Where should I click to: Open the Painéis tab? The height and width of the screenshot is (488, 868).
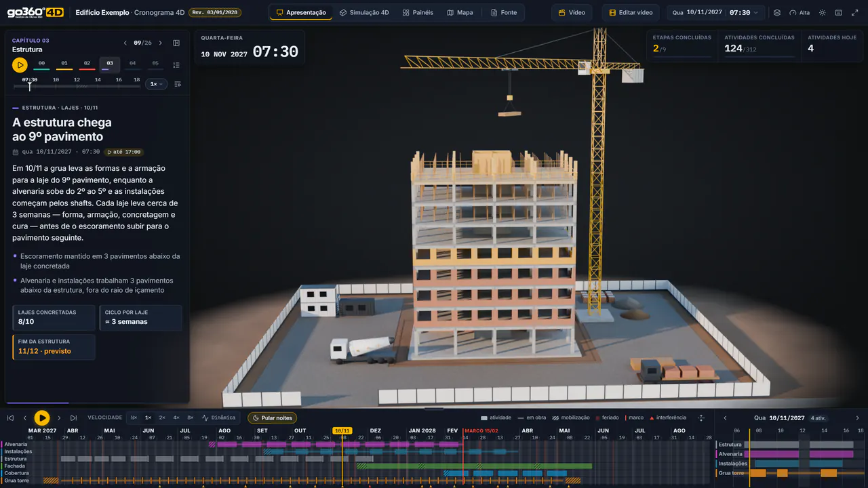pyautogui.click(x=418, y=13)
